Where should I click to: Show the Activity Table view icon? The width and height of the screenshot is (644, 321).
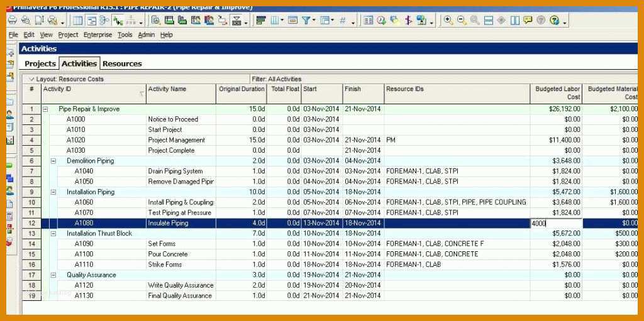(x=78, y=20)
